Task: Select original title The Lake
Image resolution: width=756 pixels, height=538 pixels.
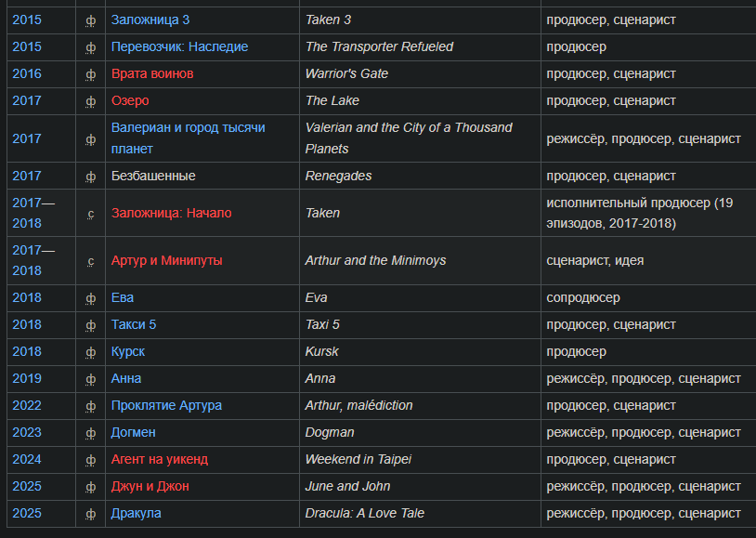Action: [332, 101]
